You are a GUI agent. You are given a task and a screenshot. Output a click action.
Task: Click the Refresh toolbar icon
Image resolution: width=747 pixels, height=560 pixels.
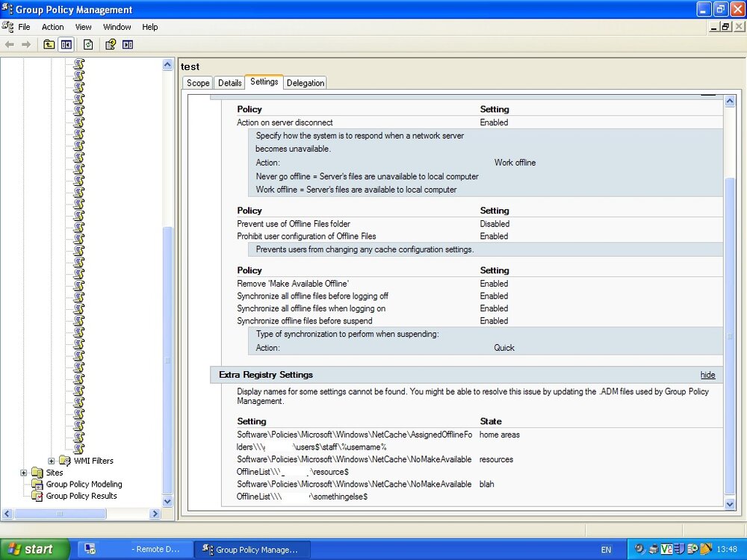[x=88, y=45]
